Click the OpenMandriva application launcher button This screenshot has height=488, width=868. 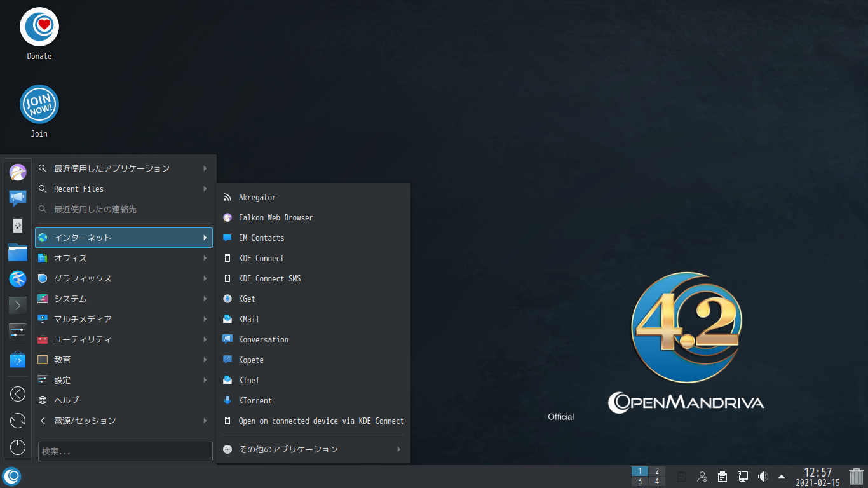11,477
